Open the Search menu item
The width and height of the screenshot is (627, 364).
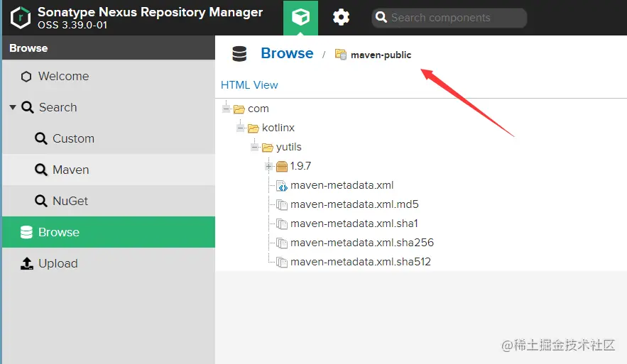(109, 107)
